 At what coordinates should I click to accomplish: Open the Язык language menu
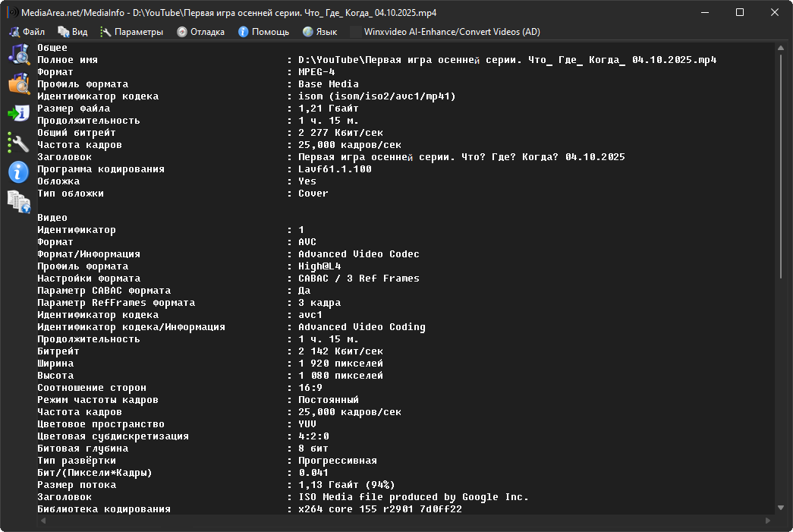[319, 32]
